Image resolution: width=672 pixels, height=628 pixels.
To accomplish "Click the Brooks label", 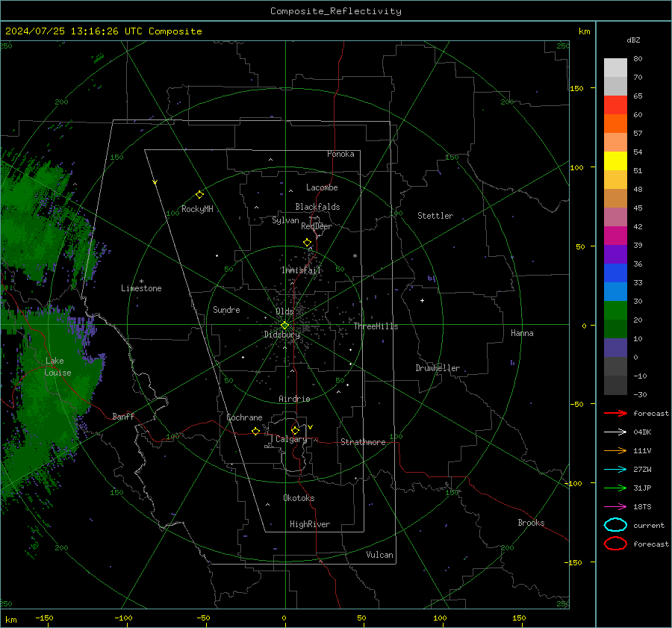I will click(x=531, y=523).
